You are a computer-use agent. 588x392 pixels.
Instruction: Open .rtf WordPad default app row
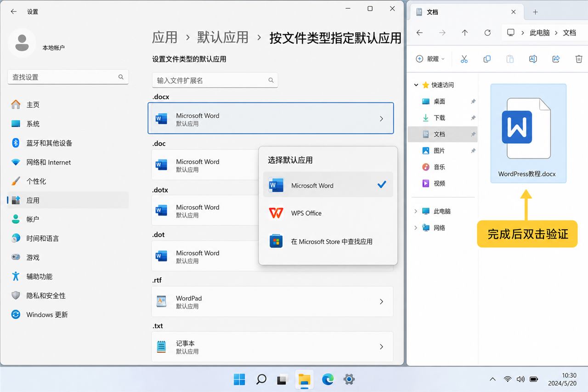tap(272, 301)
